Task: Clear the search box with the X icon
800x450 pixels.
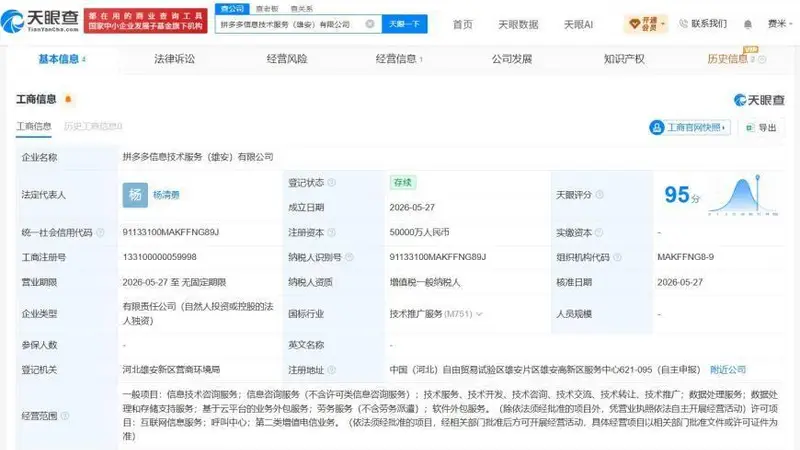Action: click(370, 23)
